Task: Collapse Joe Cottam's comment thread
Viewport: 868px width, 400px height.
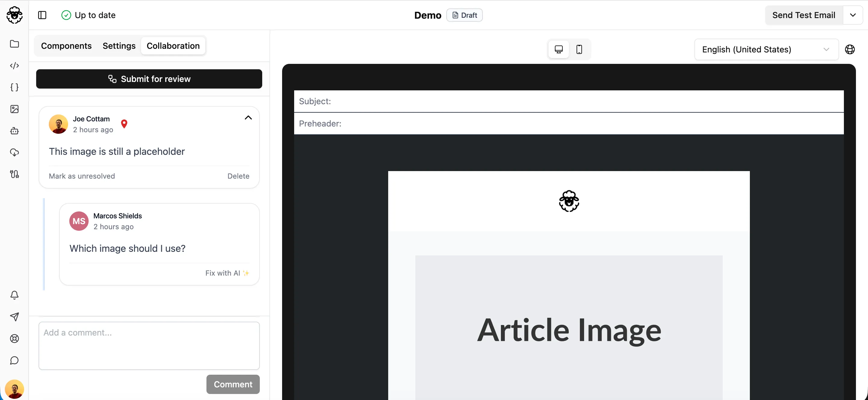Action: [x=248, y=117]
